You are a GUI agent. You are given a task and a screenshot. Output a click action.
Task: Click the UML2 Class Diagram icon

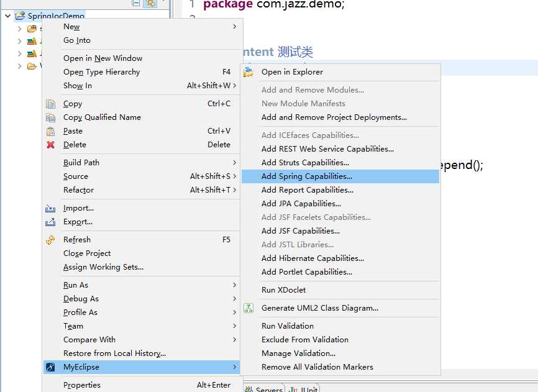(248, 308)
